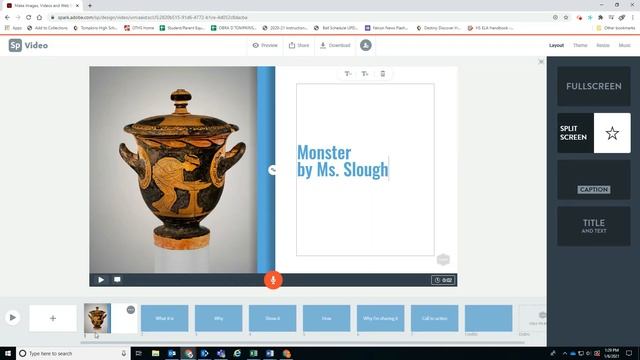
Task: Delete the text box with trash icon
Action: (382, 73)
